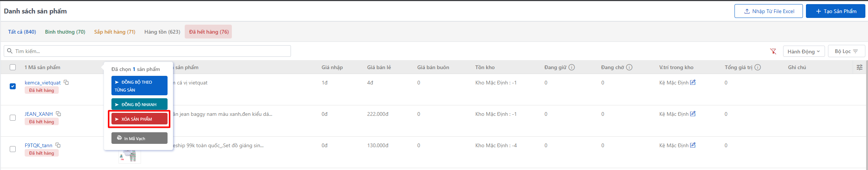This screenshot has width=868, height=170.
Task: Tick the JEAN_XANH row checkbox
Action: pyautogui.click(x=13, y=118)
